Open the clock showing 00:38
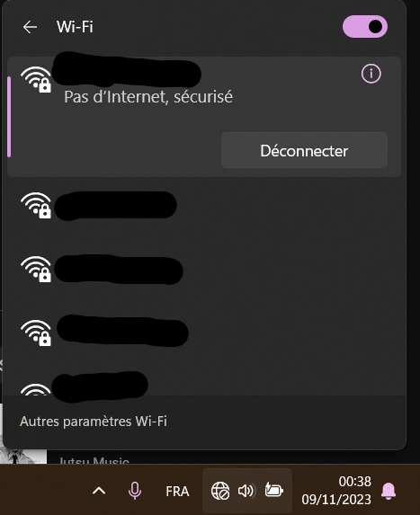This screenshot has height=515, width=420. 336,491
